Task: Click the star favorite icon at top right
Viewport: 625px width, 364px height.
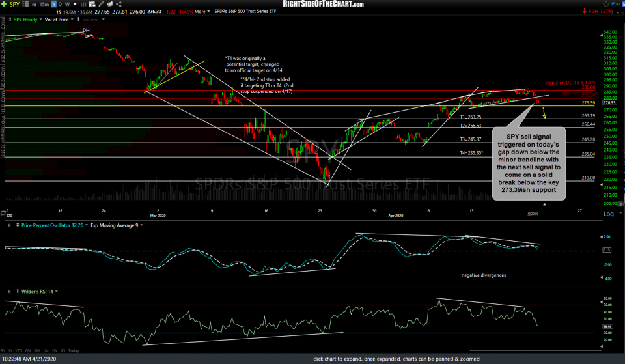Action: (606, 4)
